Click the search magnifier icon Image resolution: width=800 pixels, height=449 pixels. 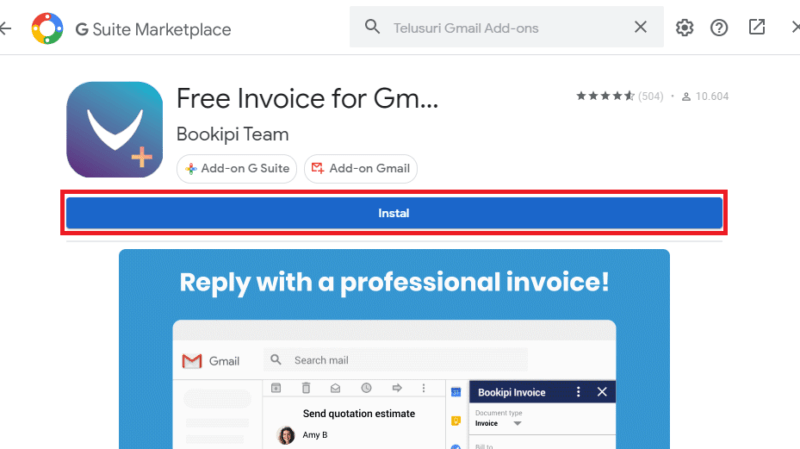point(372,27)
